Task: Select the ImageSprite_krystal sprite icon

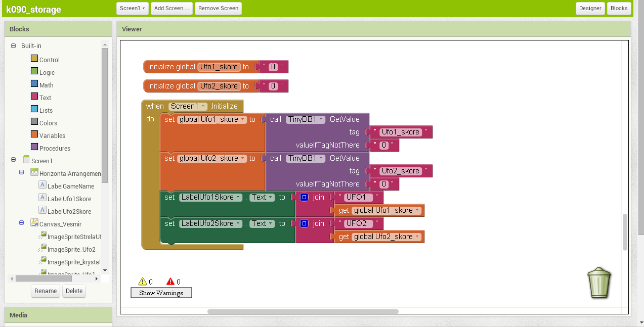Action: pyautogui.click(x=42, y=261)
